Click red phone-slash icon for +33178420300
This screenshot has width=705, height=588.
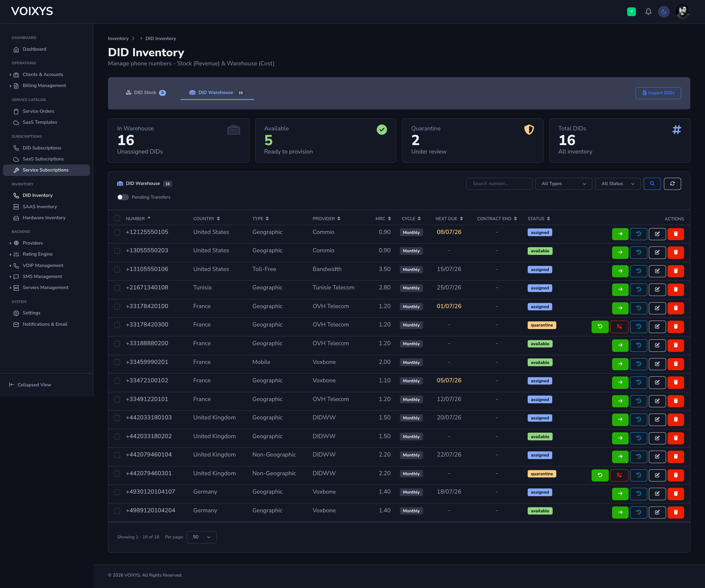(x=619, y=327)
